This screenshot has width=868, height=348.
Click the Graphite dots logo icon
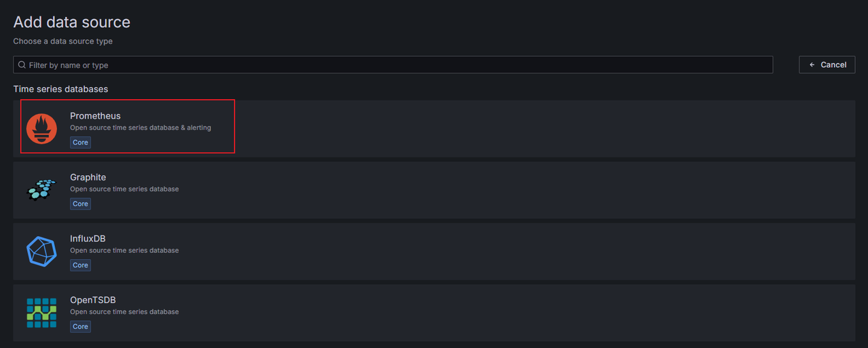click(41, 190)
